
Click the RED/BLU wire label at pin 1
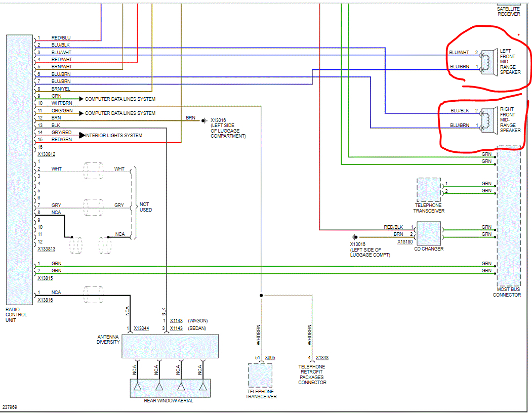click(x=61, y=37)
